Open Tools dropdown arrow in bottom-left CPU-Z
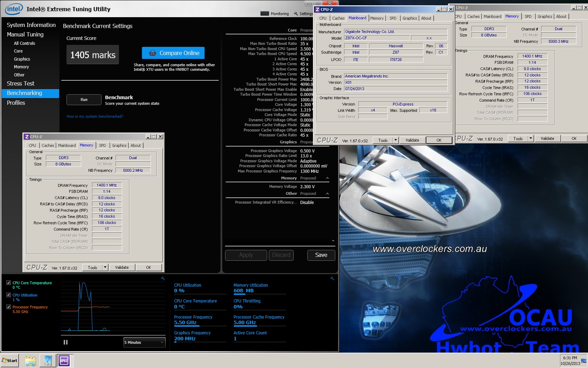 [x=105, y=267]
